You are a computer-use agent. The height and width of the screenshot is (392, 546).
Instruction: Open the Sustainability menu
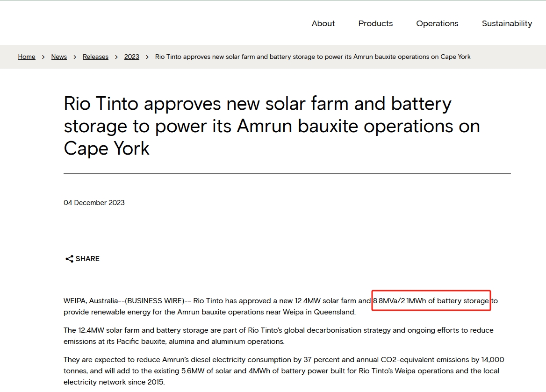[507, 23]
